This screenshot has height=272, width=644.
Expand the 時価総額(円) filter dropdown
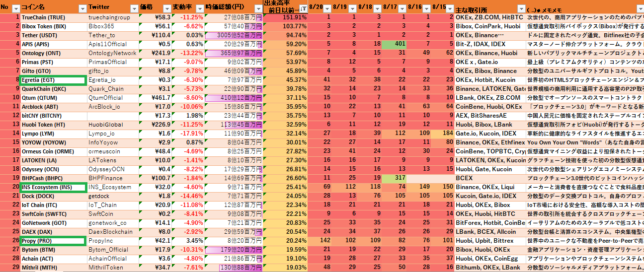click(257, 8)
